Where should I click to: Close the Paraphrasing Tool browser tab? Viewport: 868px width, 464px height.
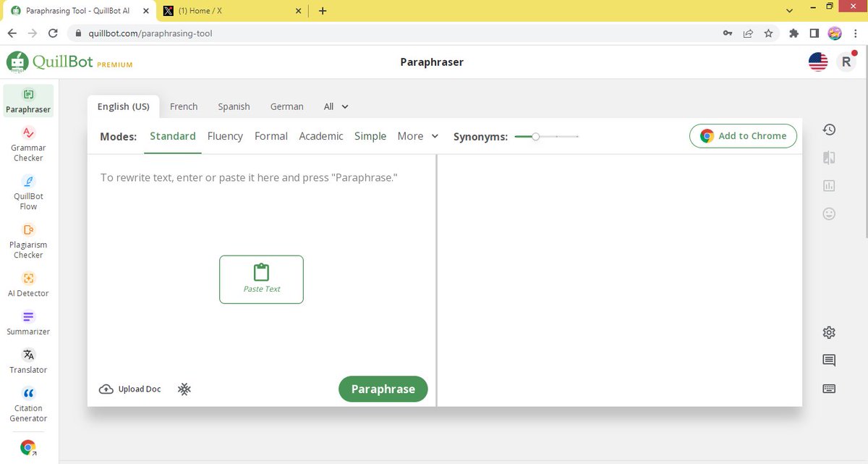147,11
